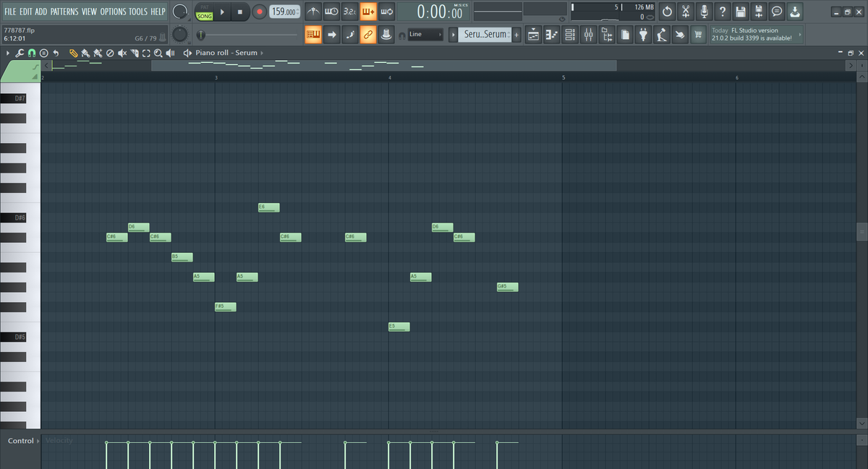Open piano roll wrench tools menu
This screenshot has width=868, height=469.
(20, 53)
